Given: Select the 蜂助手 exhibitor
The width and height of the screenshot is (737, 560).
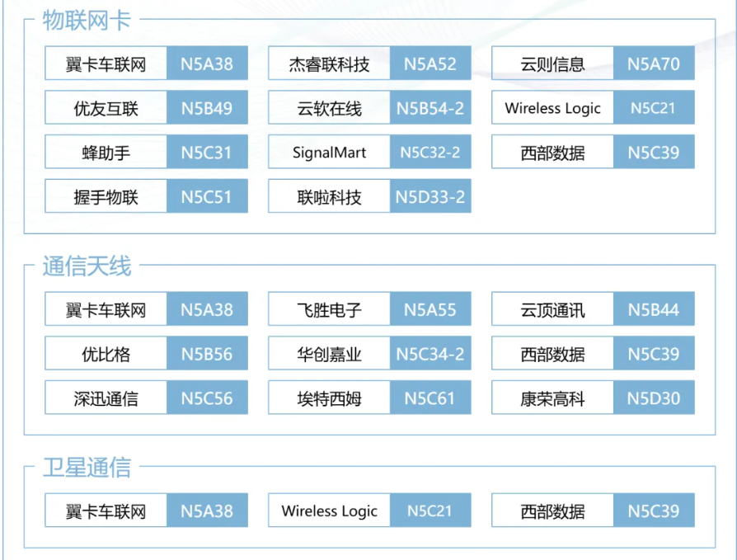Looking at the screenshot, I should pos(106,152).
